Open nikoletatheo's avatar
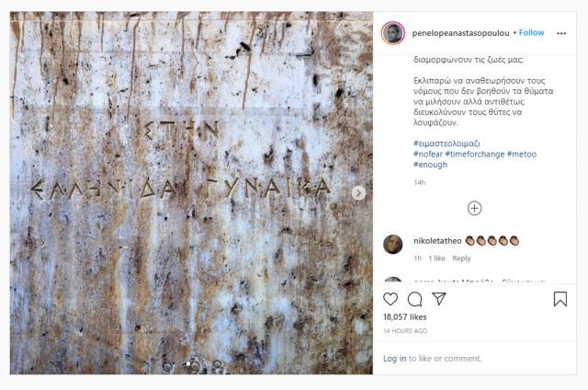This screenshot has width=588, height=390. (x=393, y=245)
